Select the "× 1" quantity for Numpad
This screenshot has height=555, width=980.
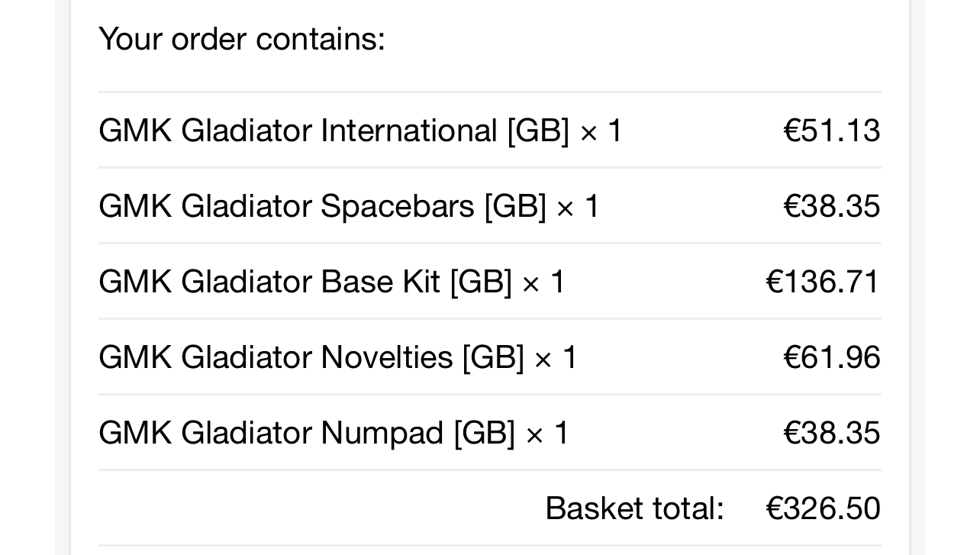[x=547, y=434]
